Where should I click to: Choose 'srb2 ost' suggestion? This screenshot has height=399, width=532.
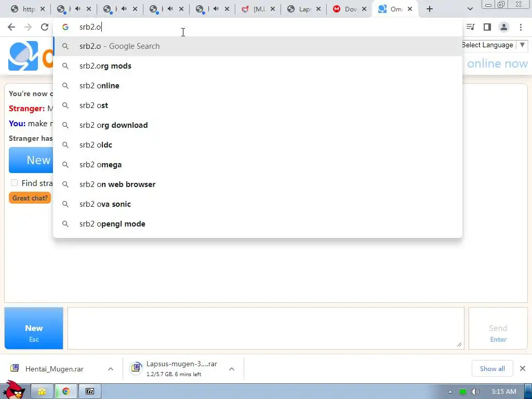coord(258,105)
